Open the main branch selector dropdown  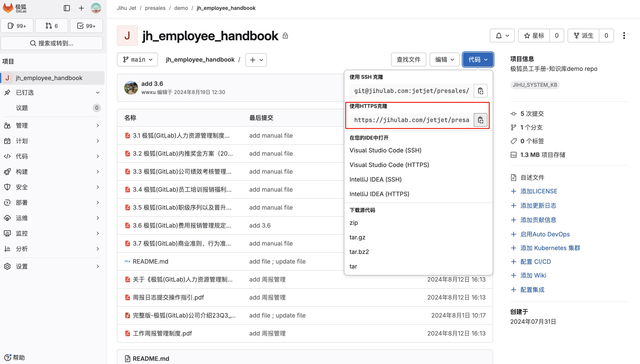tap(137, 60)
